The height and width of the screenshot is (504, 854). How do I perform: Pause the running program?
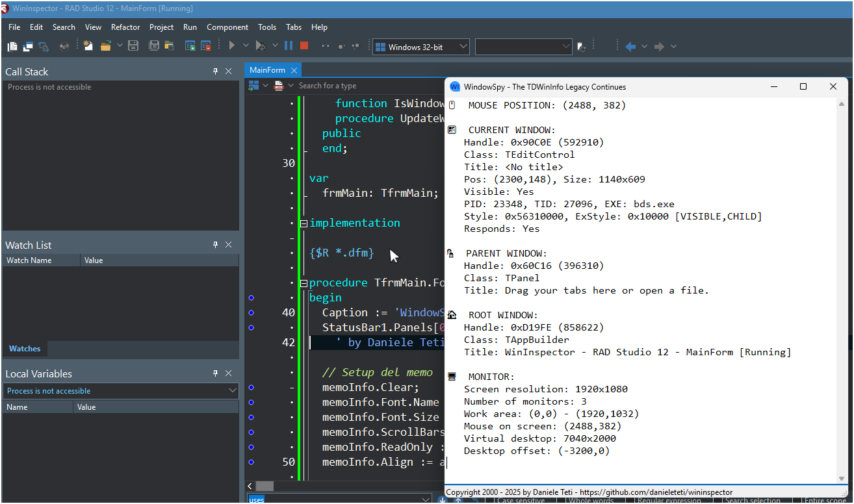coord(289,45)
